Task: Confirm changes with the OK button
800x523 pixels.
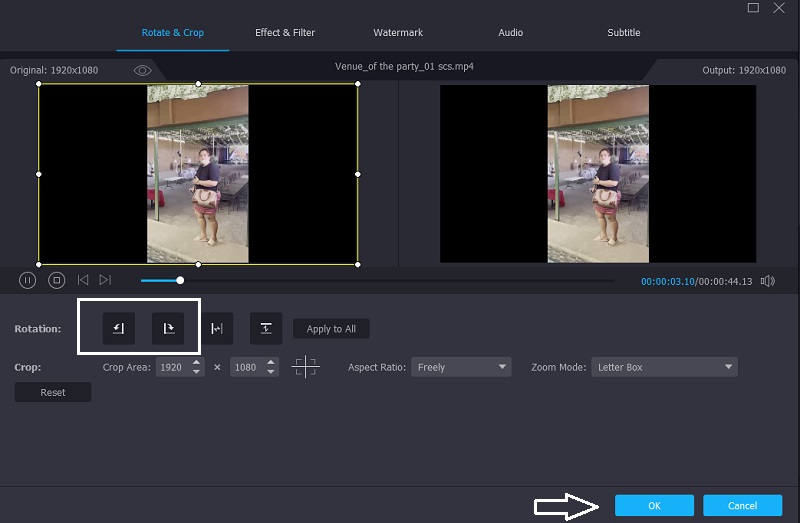Action: tap(654, 506)
